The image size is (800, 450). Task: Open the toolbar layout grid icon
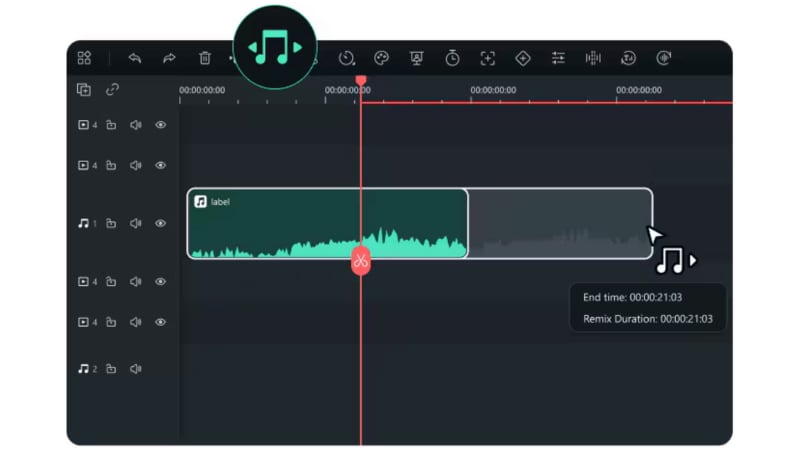coord(84,58)
